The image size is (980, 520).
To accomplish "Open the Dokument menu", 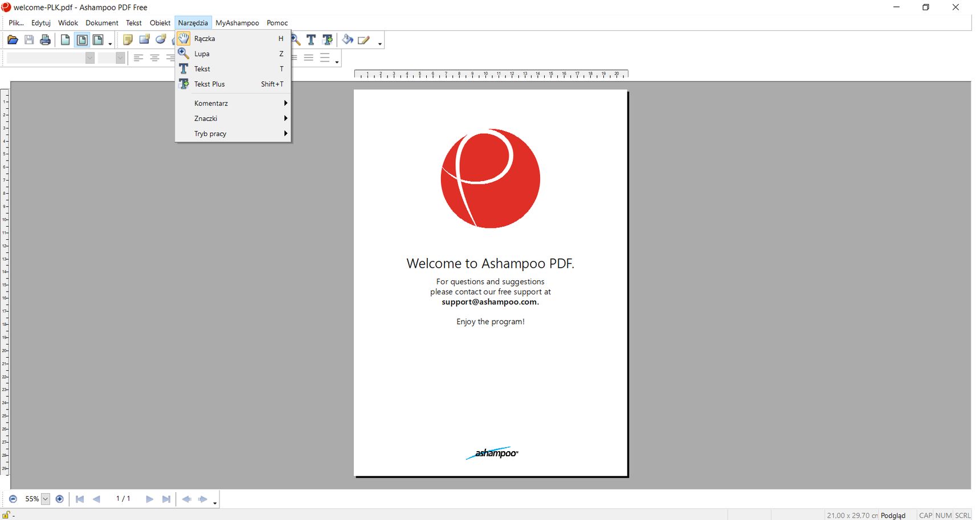I will tap(102, 23).
